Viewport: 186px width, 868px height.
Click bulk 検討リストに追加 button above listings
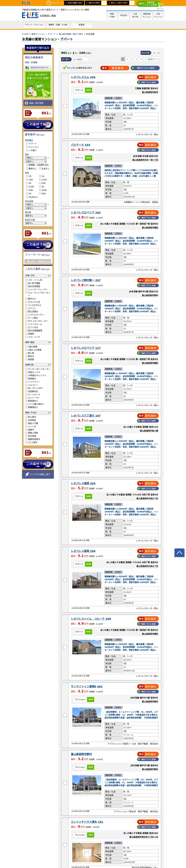click(145, 68)
